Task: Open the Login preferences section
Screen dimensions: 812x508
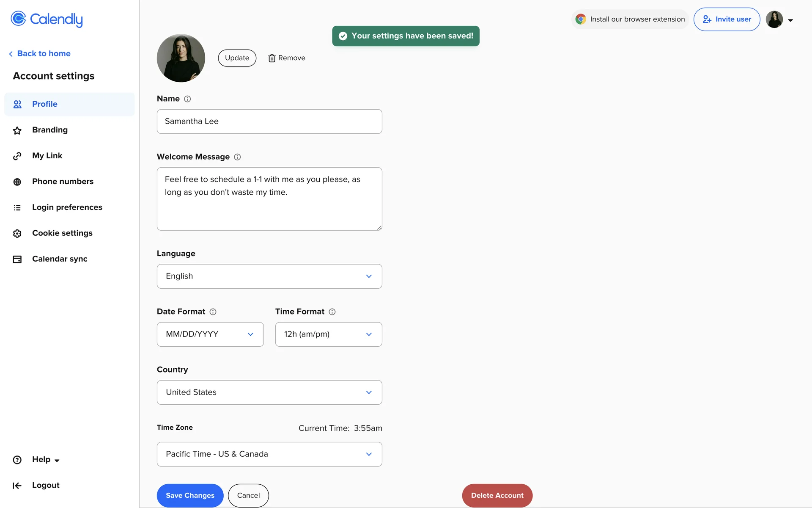Action: pyautogui.click(x=67, y=207)
